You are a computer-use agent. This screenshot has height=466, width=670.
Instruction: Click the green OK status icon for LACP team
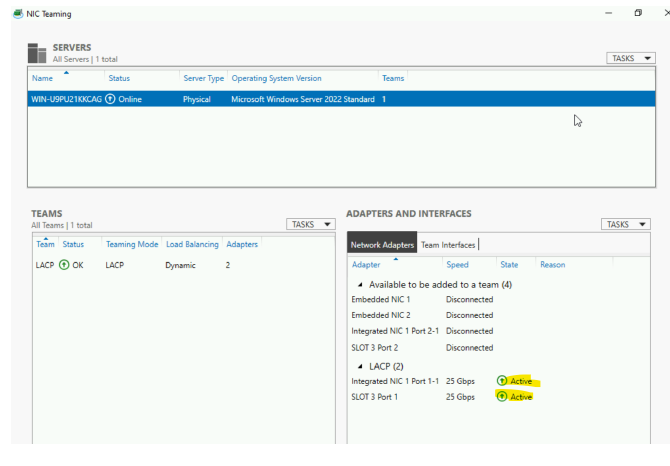(65, 265)
